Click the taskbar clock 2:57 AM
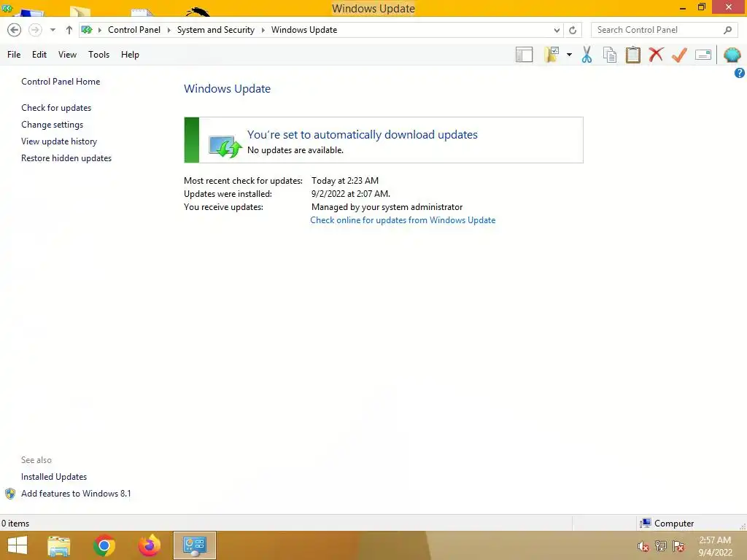 (715, 540)
